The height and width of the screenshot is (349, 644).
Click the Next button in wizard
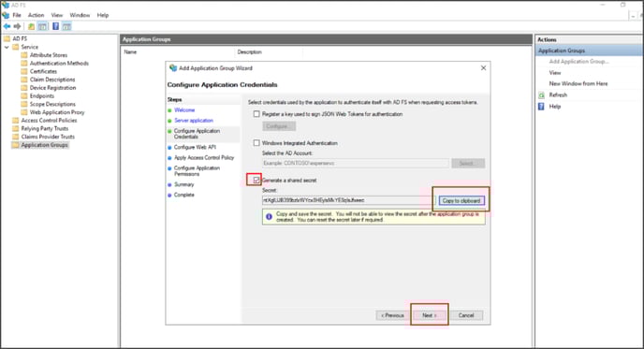430,315
